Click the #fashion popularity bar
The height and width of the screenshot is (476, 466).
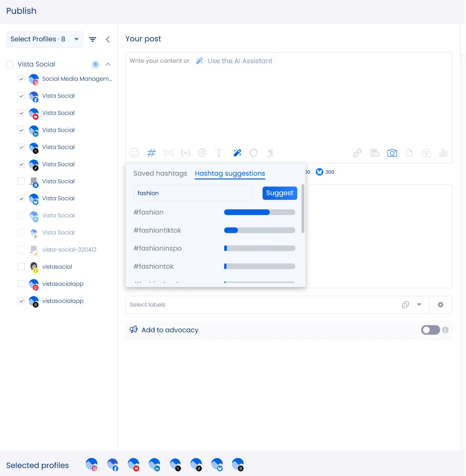pyautogui.click(x=259, y=212)
